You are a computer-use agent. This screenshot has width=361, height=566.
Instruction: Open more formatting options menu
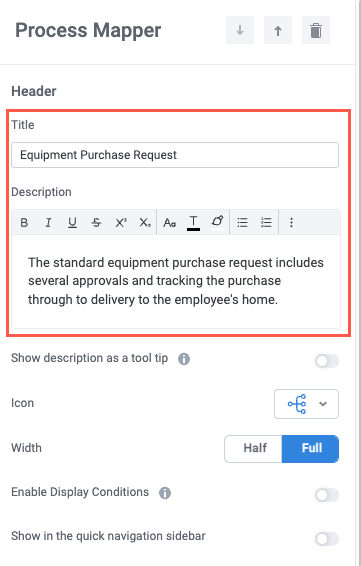click(x=291, y=222)
